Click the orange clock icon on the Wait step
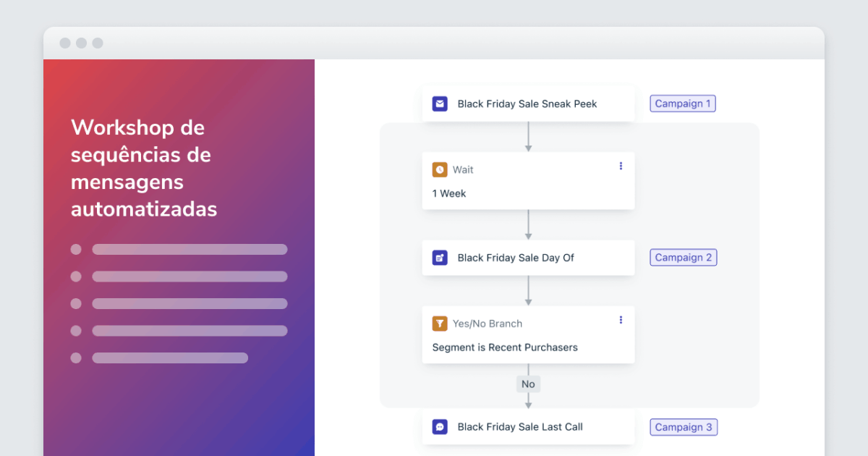The height and width of the screenshot is (456, 868). 440,169
